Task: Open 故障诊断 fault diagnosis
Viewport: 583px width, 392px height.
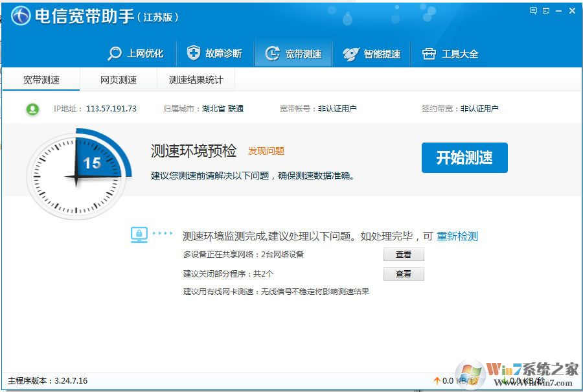Action: click(215, 54)
